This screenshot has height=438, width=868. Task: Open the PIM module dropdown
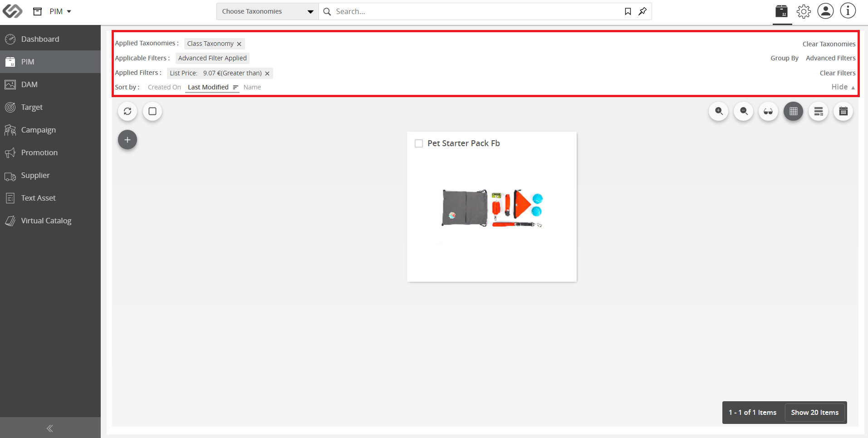point(60,11)
